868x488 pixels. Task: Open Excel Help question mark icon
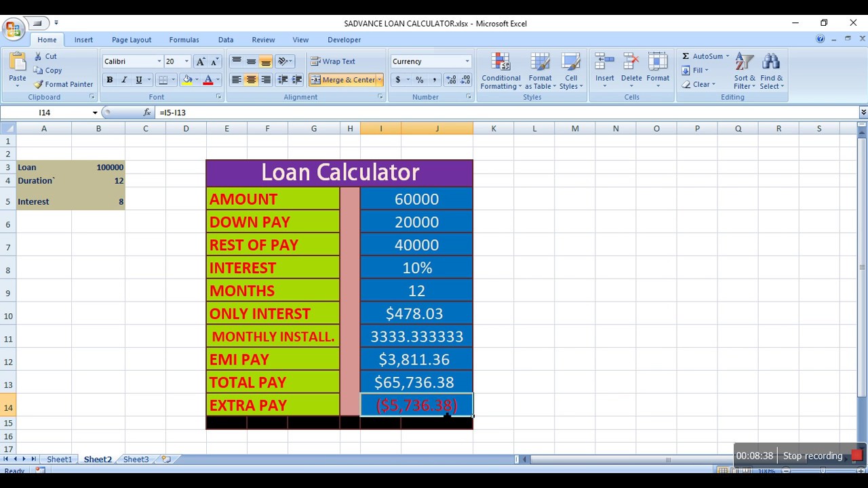pyautogui.click(x=821, y=39)
